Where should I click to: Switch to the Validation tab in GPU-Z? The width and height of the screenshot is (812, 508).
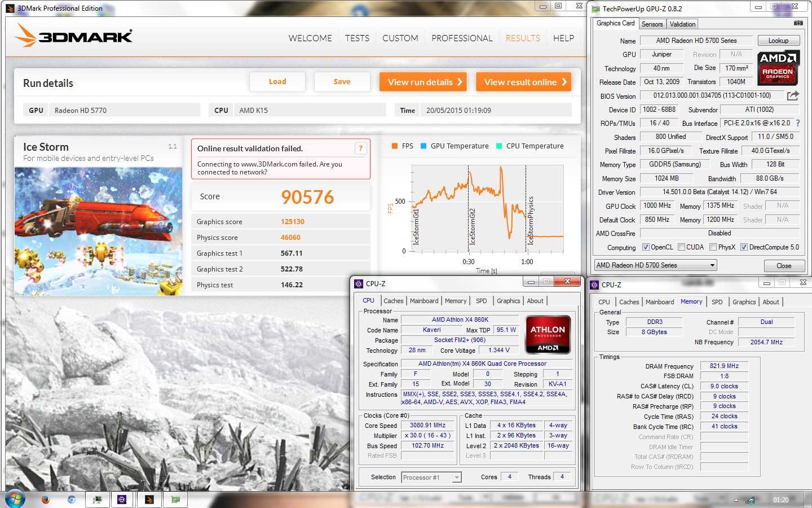[x=682, y=24]
